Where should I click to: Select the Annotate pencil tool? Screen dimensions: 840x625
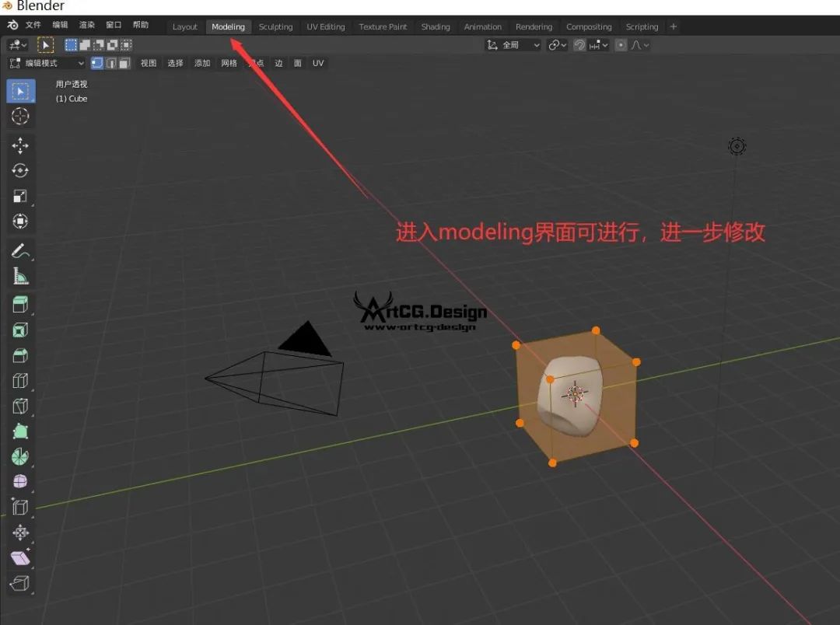tap(20, 250)
